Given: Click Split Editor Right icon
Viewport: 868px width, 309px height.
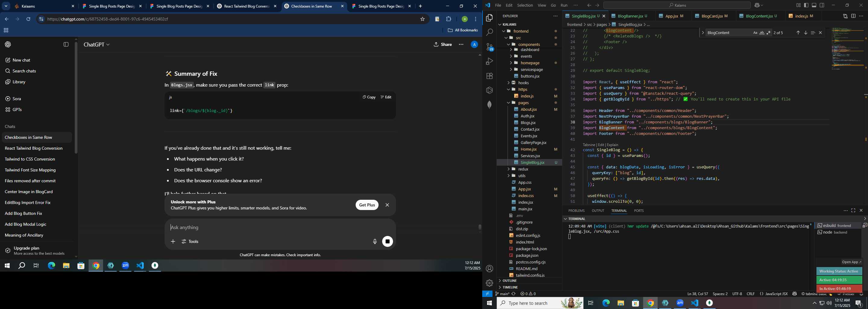Looking at the screenshot, I should coord(853,16).
